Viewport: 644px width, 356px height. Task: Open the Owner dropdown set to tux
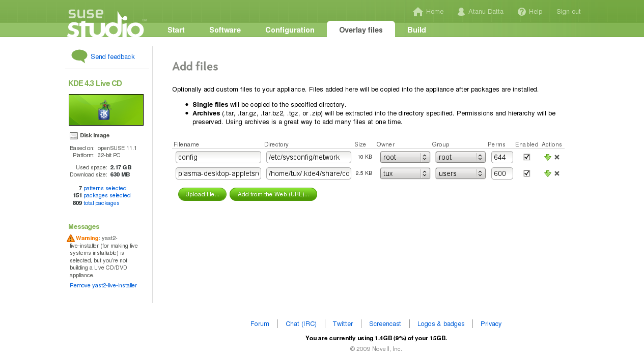tap(405, 173)
